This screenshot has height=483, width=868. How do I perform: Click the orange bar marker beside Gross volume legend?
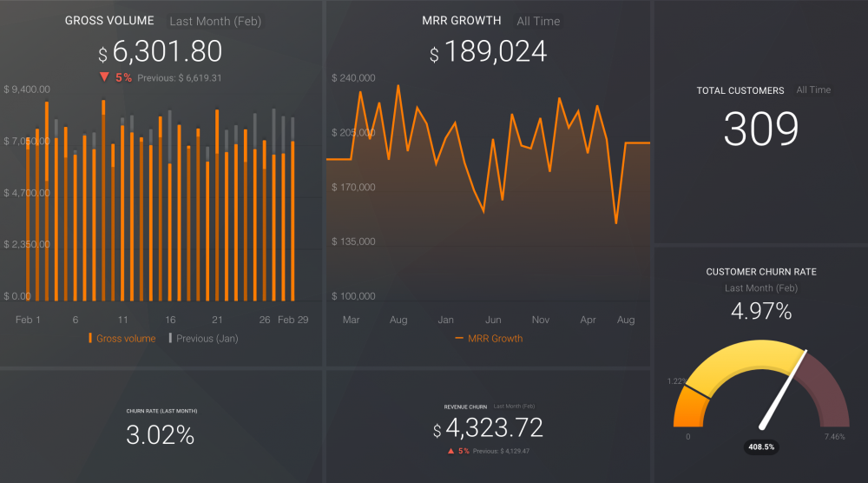(x=90, y=338)
